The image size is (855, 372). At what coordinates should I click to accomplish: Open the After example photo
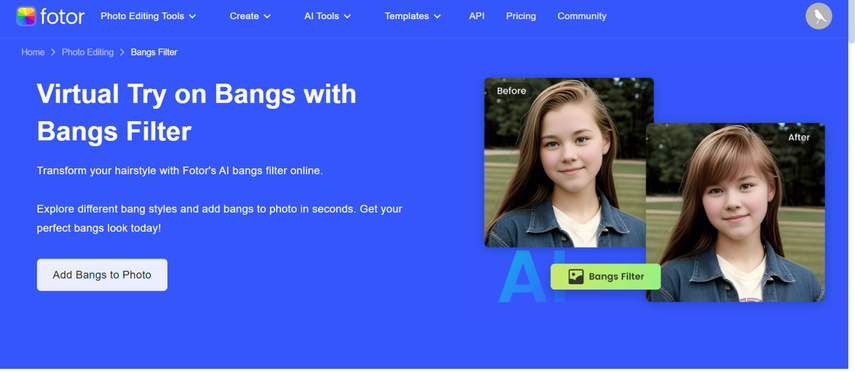[x=735, y=212]
